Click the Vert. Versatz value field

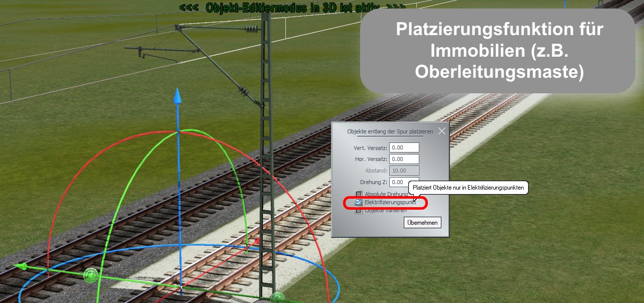tap(404, 147)
